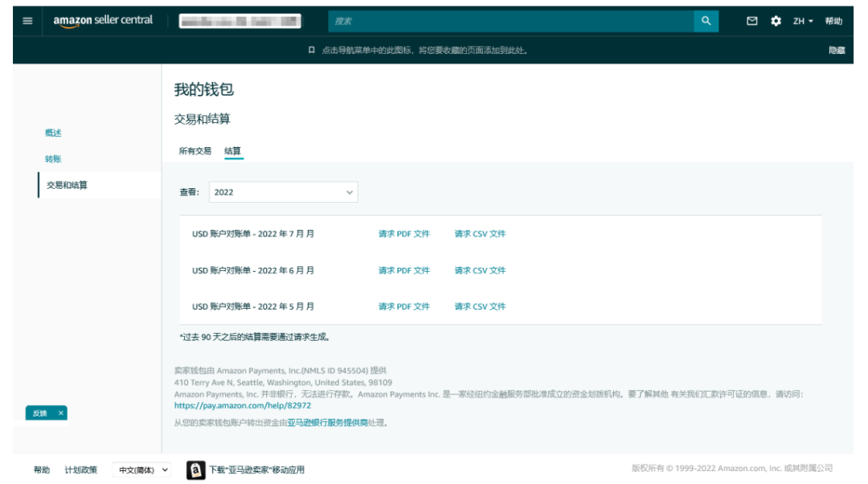This screenshot has width=868, height=484.
Task: Click 帮助 in the page footer
Action: pyautogui.click(x=42, y=470)
